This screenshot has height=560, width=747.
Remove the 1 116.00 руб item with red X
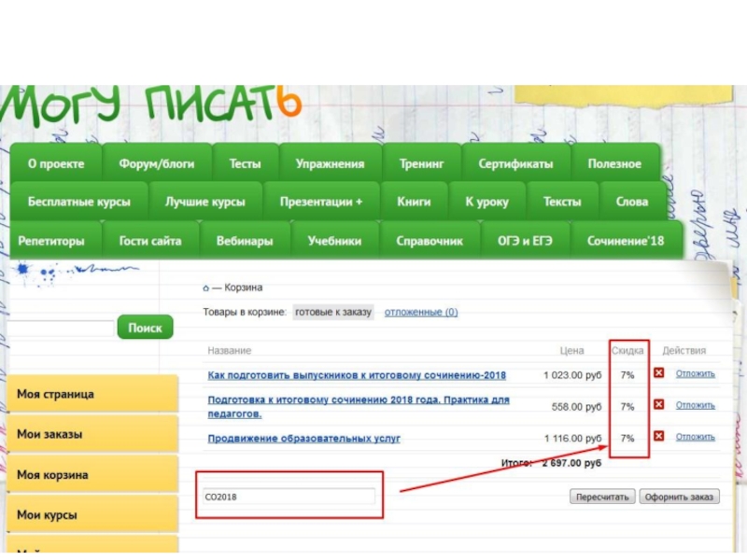click(x=658, y=436)
